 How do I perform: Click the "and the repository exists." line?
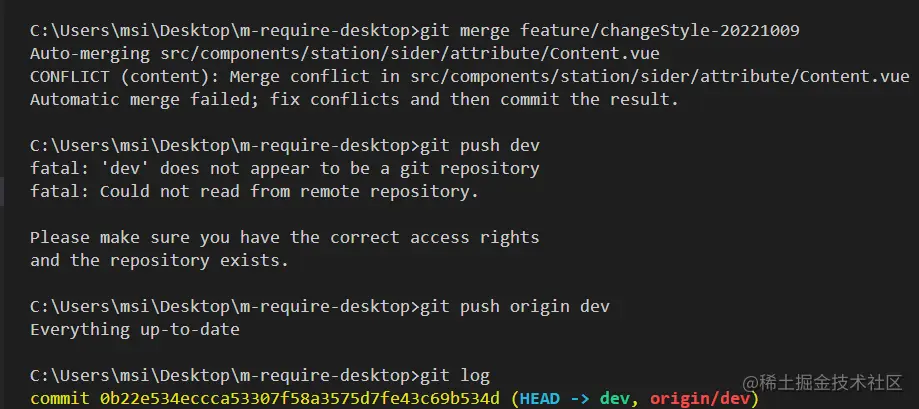pyautogui.click(x=159, y=260)
